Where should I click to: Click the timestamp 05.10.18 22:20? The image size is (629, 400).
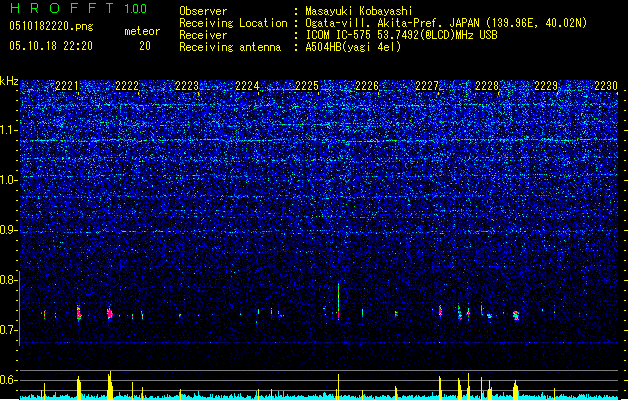[51, 46]
